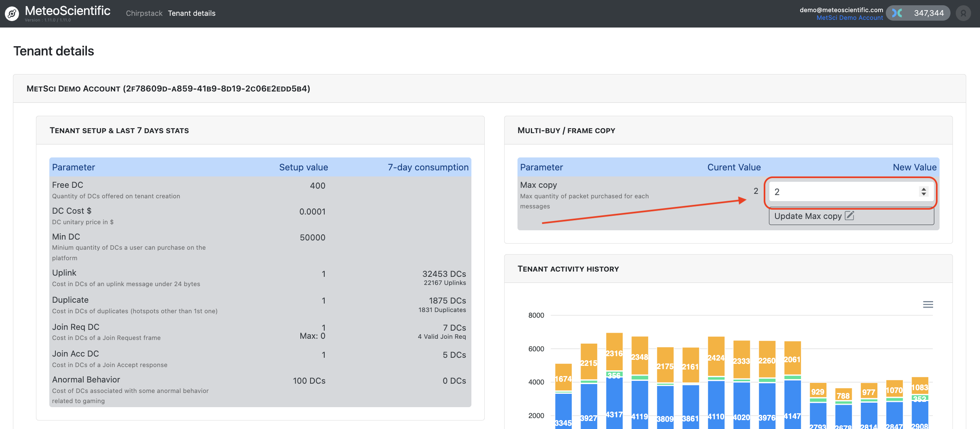Click the 7-day consumption column header
980x429 pixels.
point(428,167)
